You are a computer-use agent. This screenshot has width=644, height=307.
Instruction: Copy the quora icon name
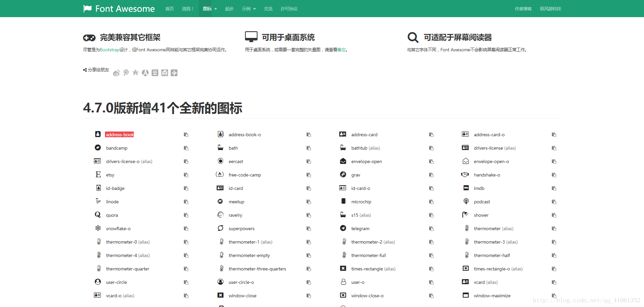click(186, 215)
